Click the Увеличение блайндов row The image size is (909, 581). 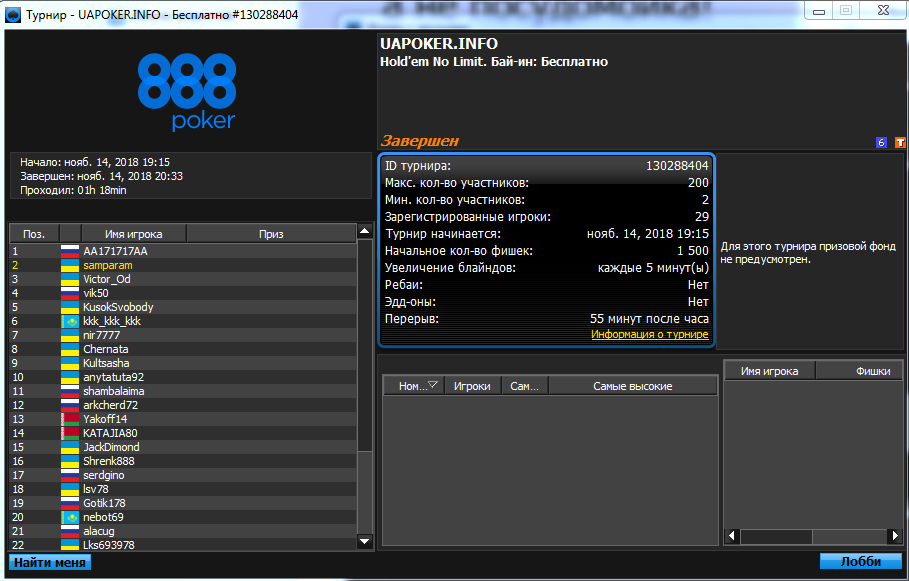tap(547, 268)
